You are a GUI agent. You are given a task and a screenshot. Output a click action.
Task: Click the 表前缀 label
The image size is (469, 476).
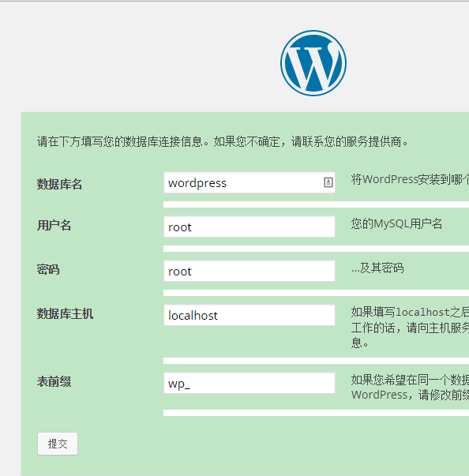click(x=54, y=381)
